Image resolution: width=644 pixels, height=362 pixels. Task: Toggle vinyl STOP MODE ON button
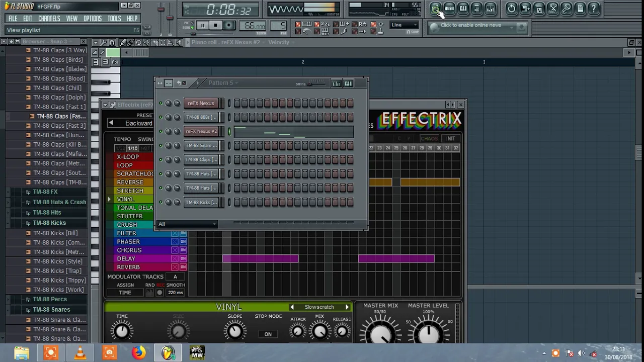(x=268, y=334)
